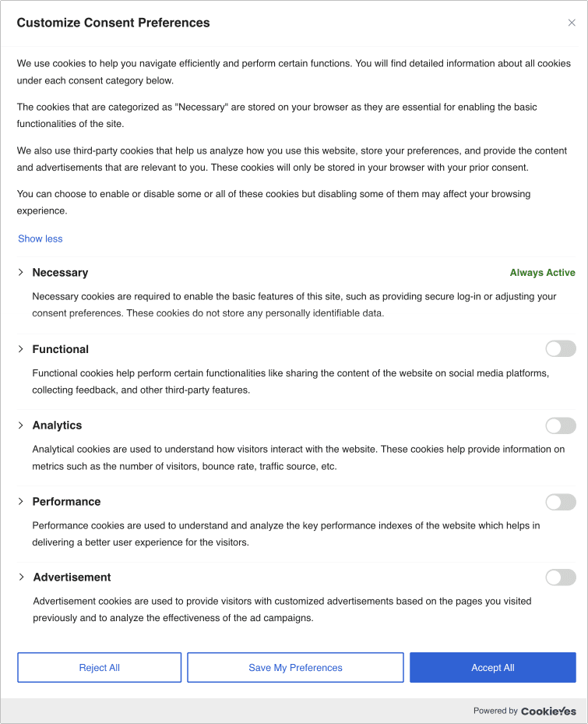Turn on Advertisement cookies switch
Screen dimensions: 588x724
coord(561,577)
